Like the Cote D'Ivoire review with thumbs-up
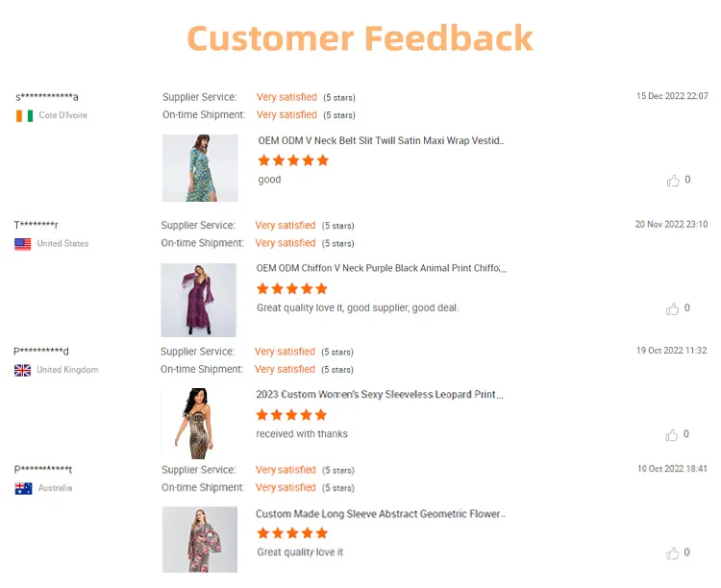The image size is (721, 588). click(x=673, y=181)
